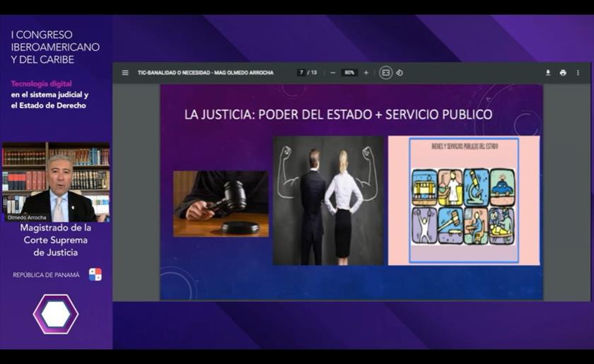594x364 pixels.
Task: Click the Olmedo Arrocha name label
Action: pos(27,218)
